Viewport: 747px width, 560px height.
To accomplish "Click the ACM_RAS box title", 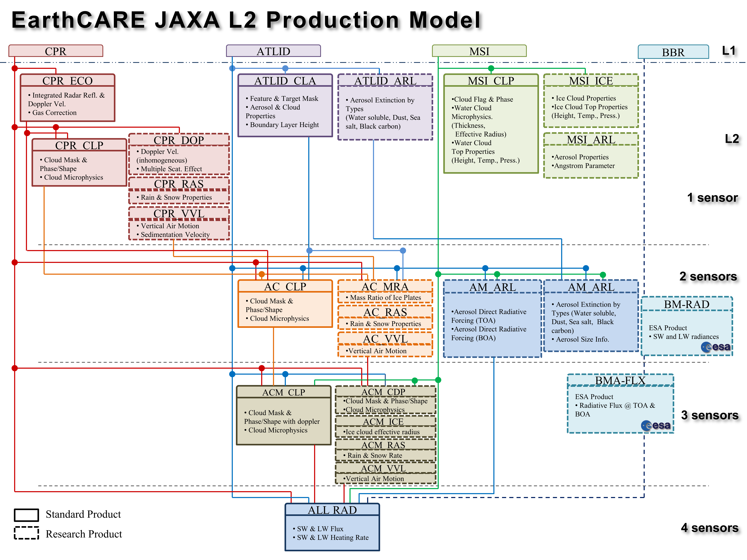I will 383,445.
